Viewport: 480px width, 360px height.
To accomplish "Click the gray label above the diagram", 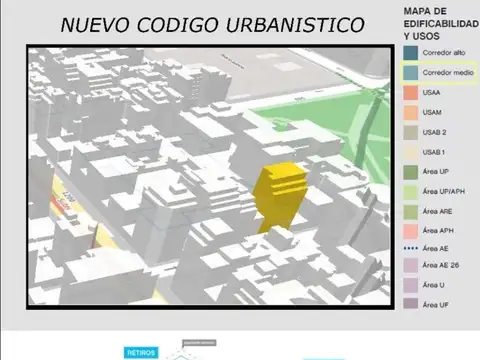I will click(x=199, y=343).
